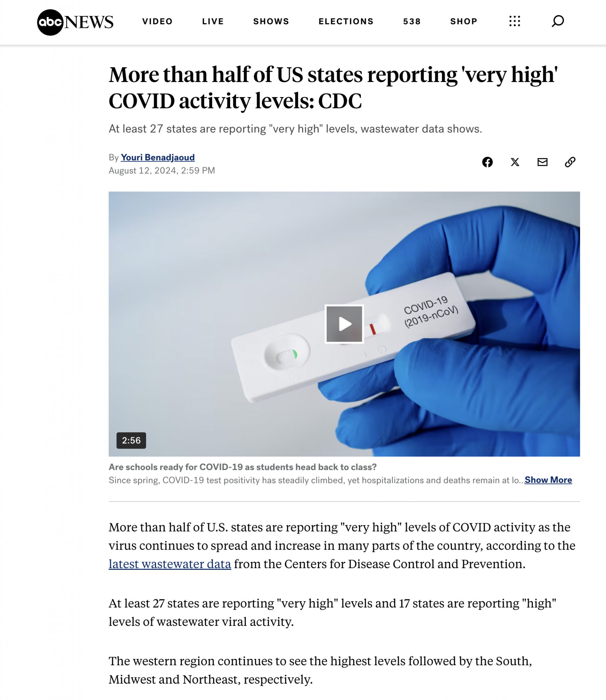This screenshot has height=700, width=606.
Task: Share article via email icon
Action: click(542, 162)
